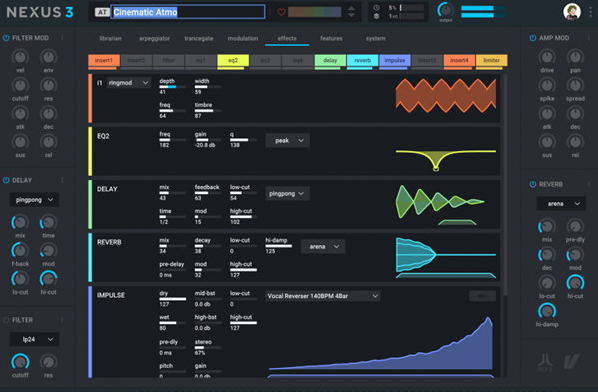
Task: Open the EQ2 peak type dropdown
Action: click(x=288, y=141)
